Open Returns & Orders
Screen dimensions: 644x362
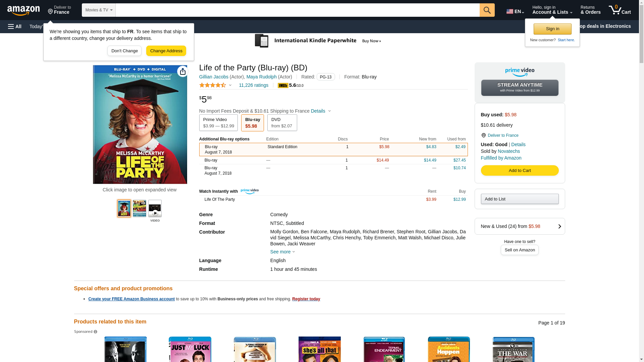590,10
